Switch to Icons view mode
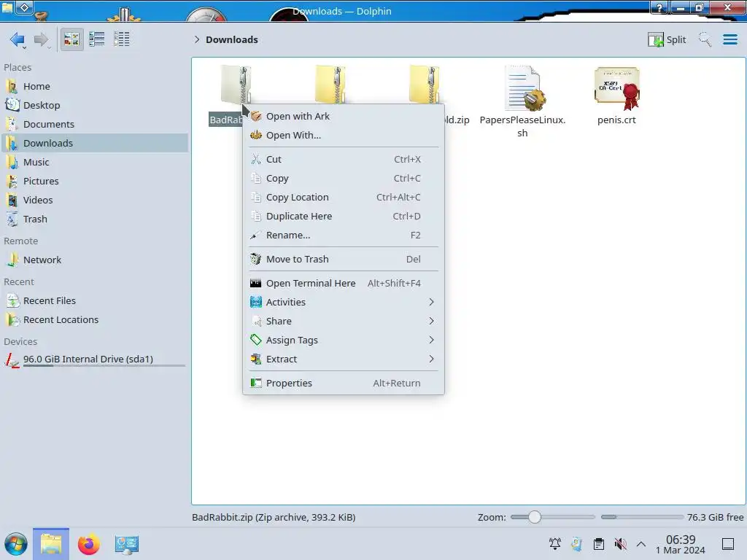The image size is (747, 560). (x=71, y=39)
